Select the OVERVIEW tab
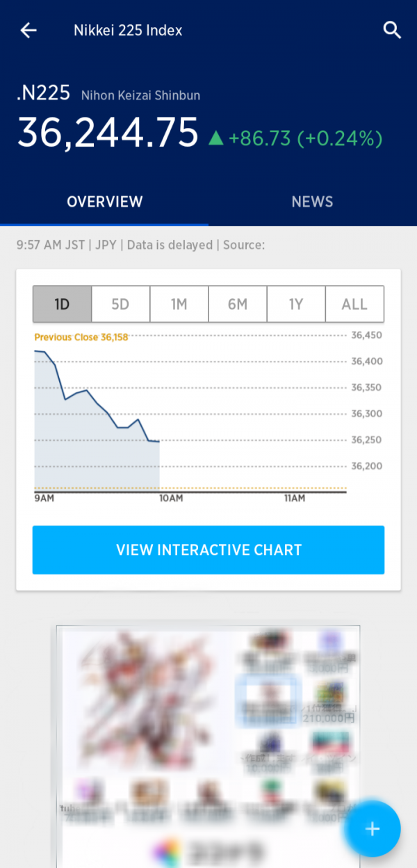The height and width of the screenshot is (868, 417). (104, 202)
